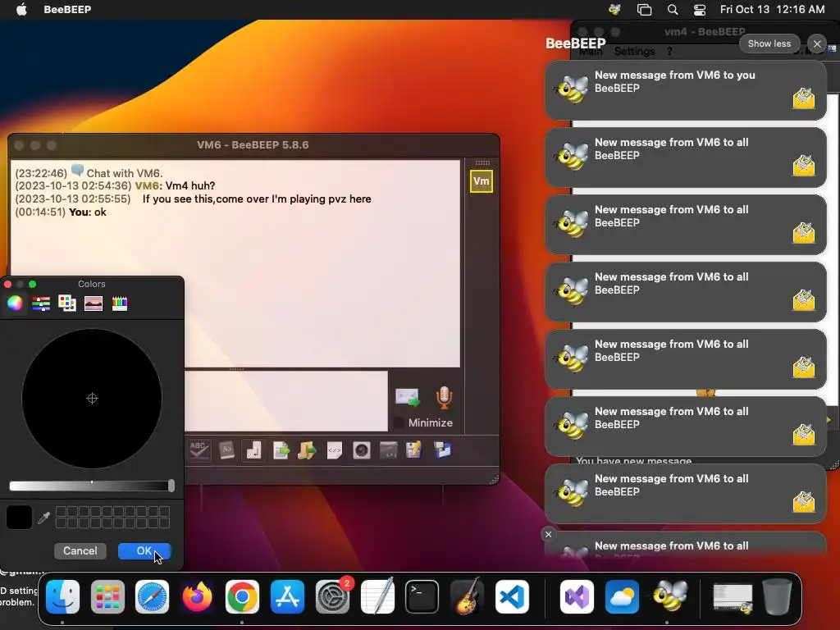Launch Firefox from the Dock
Image resolution: width=840 pixels, height=630 pixels.
click(x=197, y=596)
